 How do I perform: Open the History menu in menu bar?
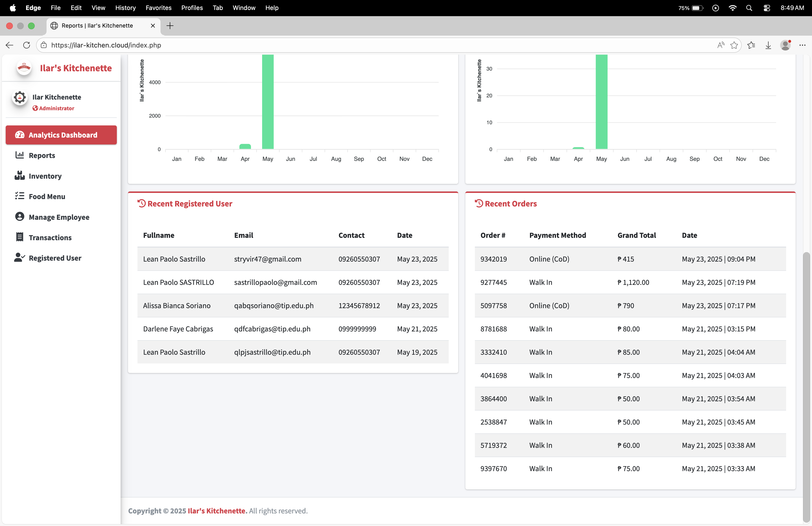click(x=125, y=8)
